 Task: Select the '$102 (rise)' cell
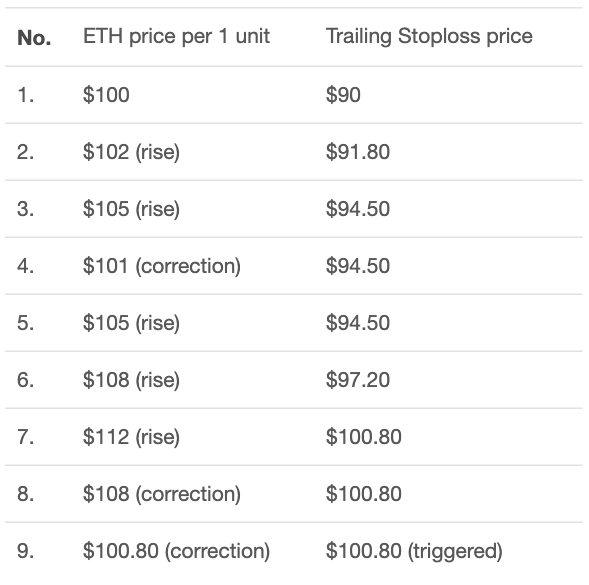point(131,152)
